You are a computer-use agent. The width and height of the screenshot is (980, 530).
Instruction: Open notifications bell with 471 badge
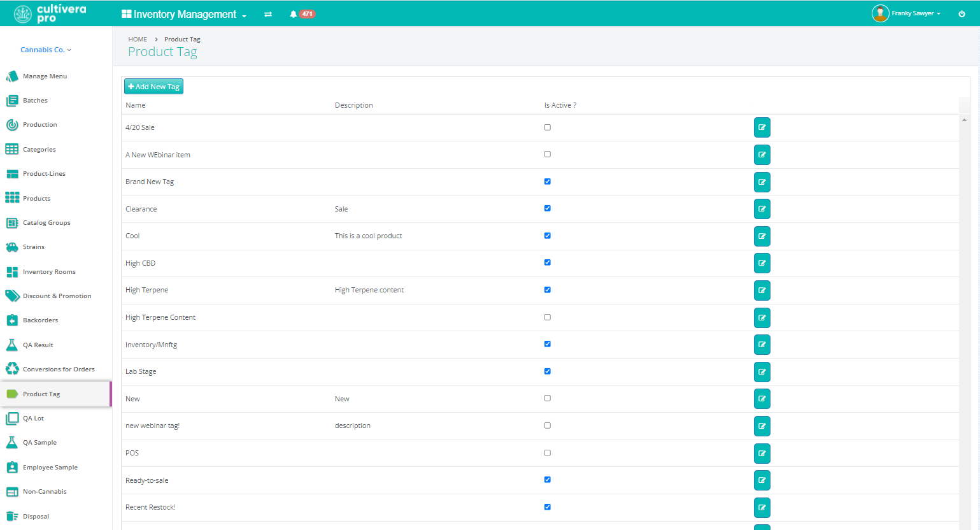(302, 14)
